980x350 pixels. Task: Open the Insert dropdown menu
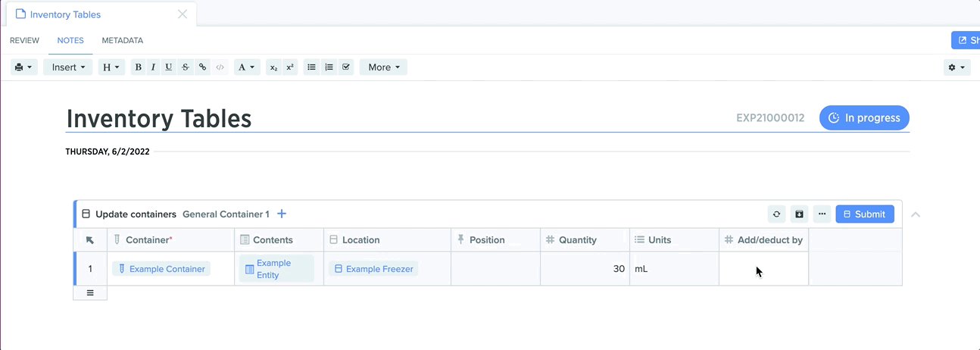pyautogui.click(x=68, y=67)
